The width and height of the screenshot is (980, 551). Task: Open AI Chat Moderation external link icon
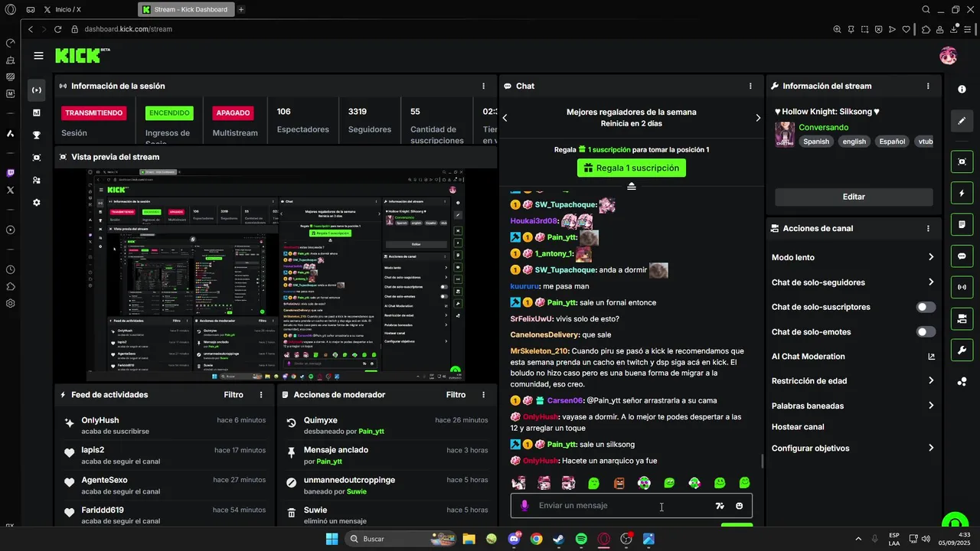tap(931, 357)
